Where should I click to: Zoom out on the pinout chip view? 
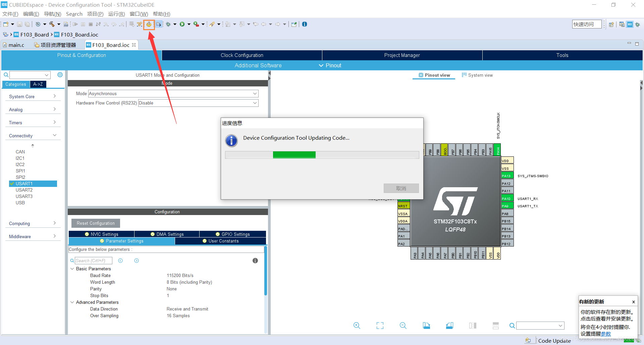[x=403, y=326]
